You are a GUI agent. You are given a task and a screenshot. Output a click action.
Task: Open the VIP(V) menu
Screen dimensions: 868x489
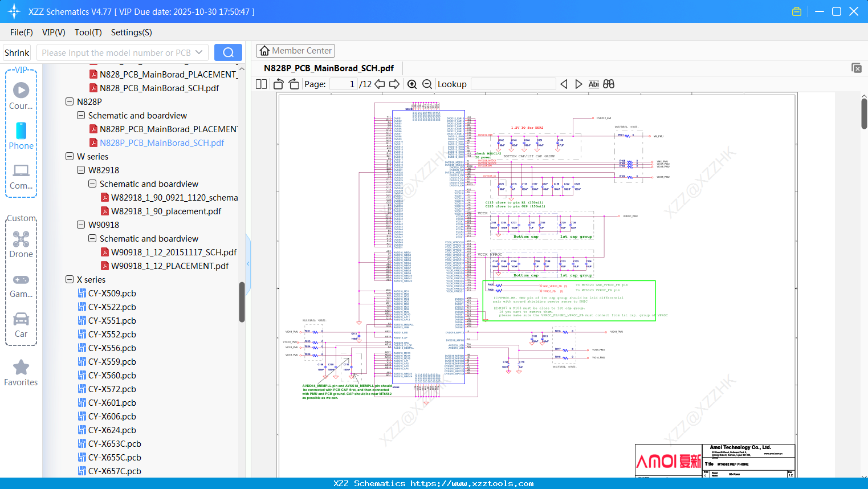pos(54,32)
